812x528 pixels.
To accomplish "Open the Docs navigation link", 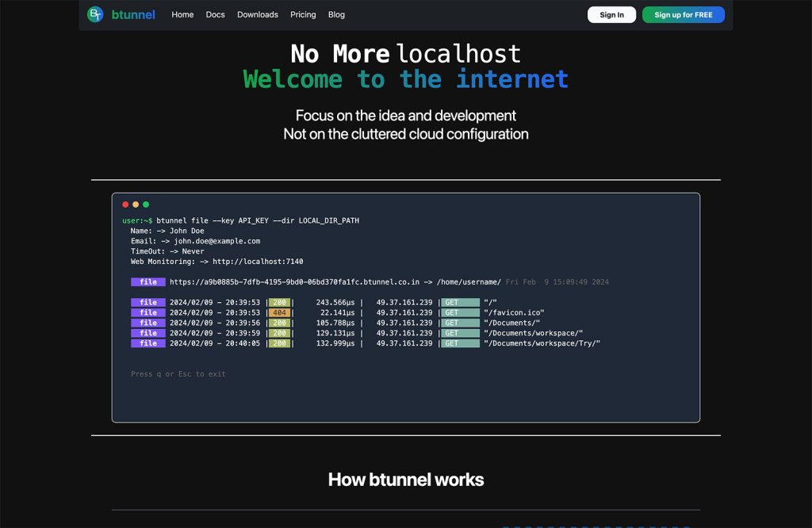I will [215, 14].
